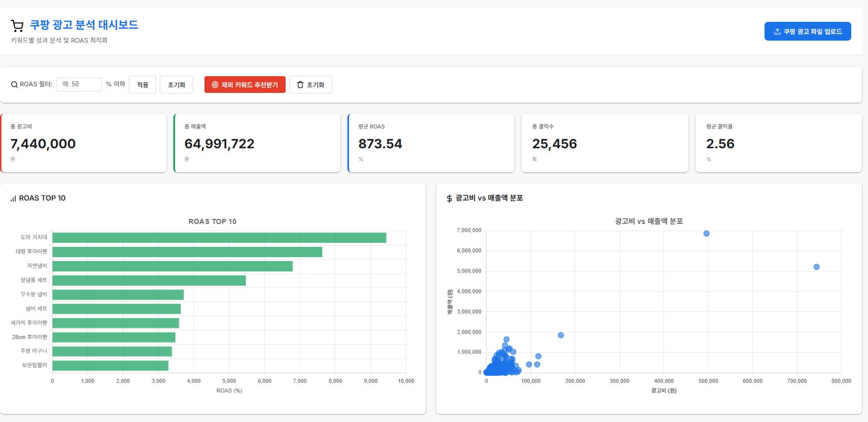Apply the ROAS filter with 적용
Screen dimensions: 868x422
click(143, 85)
